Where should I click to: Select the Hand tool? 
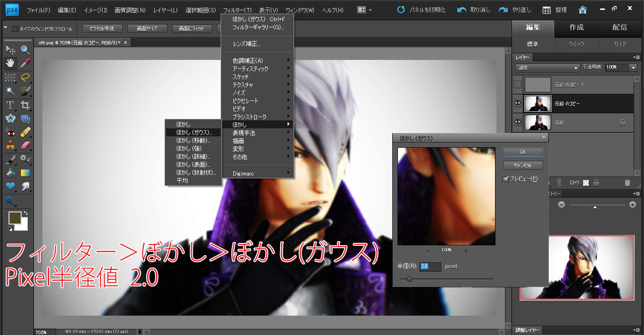[x=10, y=63]
